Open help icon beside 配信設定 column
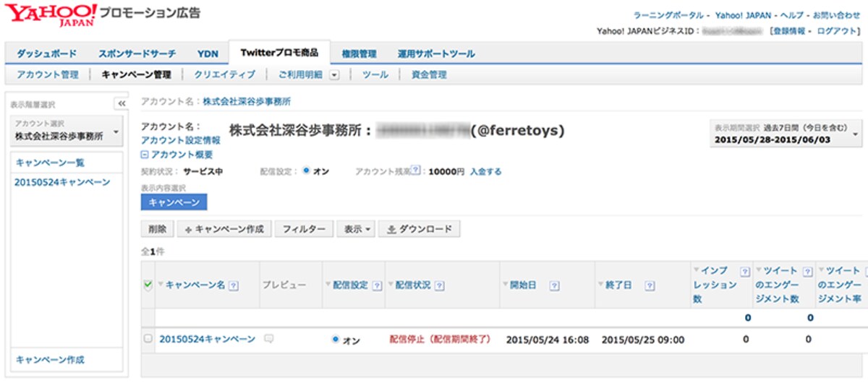Viewport: 868px width, 388px height. 378,285
